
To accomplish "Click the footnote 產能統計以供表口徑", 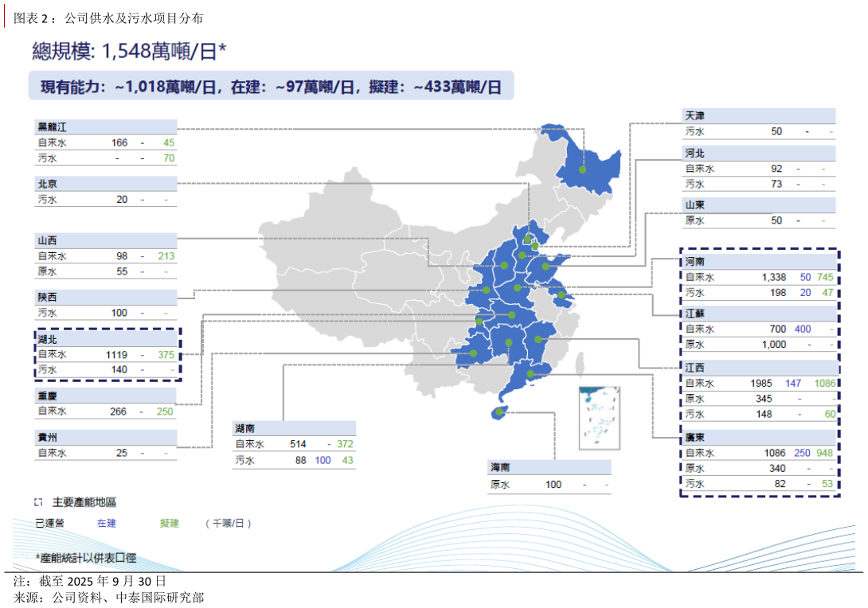I will [84, 559].
